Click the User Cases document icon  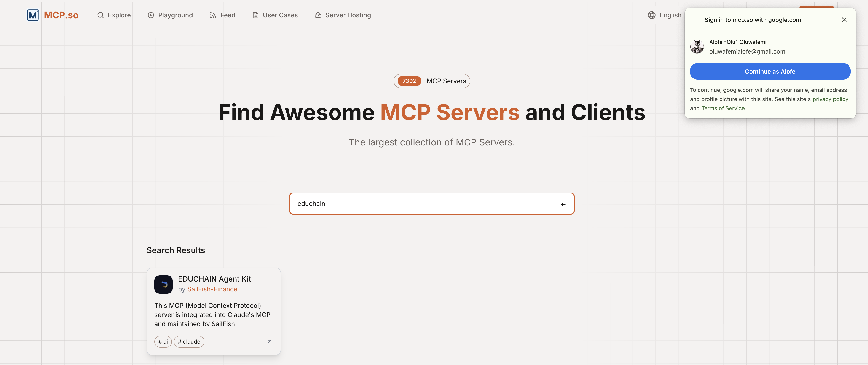click(x=255, y=15)
